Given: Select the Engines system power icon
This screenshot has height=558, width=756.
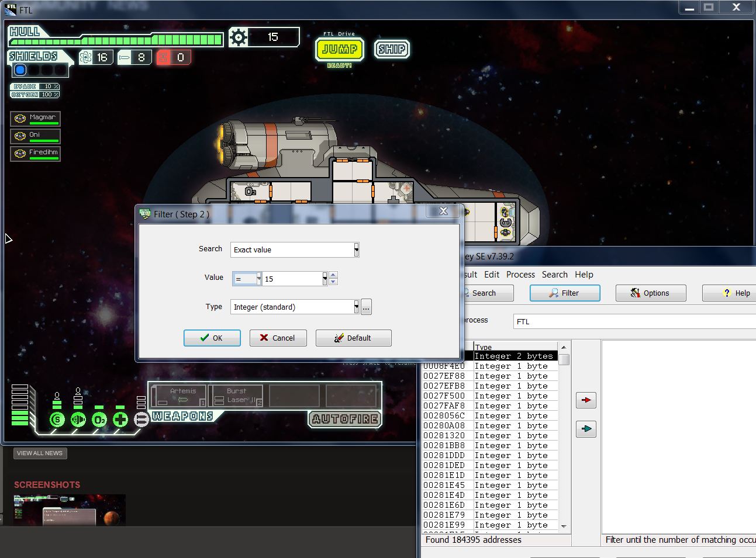Looking at the screenshot, I should click(x=78, y=419).
